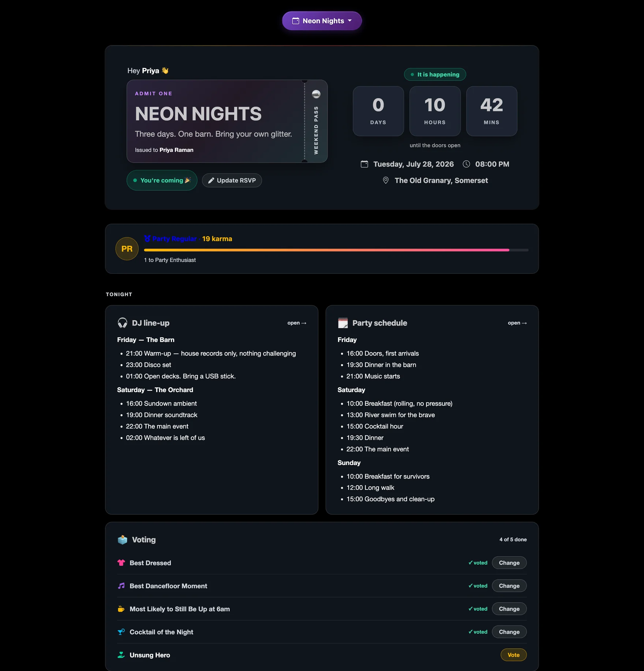Click the Update RSVP button
Image resolution: width=644 pixels, height=671 pixels.
tap(232, 180)
